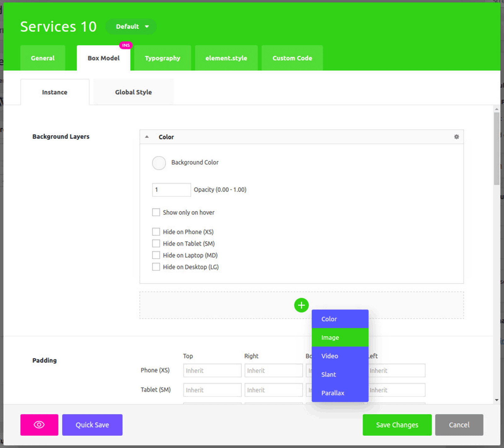
Task: Click the scrollbar down arrow
Action: (497, 400)
